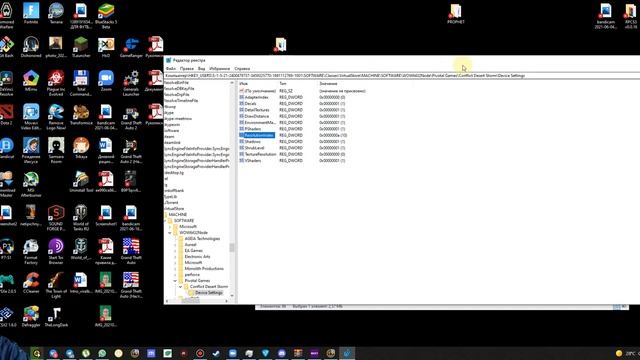640x360 pixels.
Task: Select the CCleaner desktop shortcut
Action: (x=31, y=282)
